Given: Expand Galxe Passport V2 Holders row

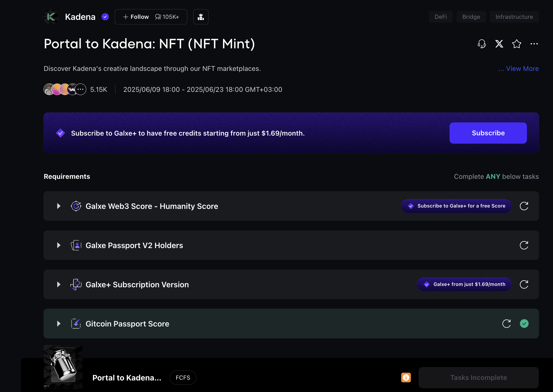Looking at the screenshot, I should (59, 245).
